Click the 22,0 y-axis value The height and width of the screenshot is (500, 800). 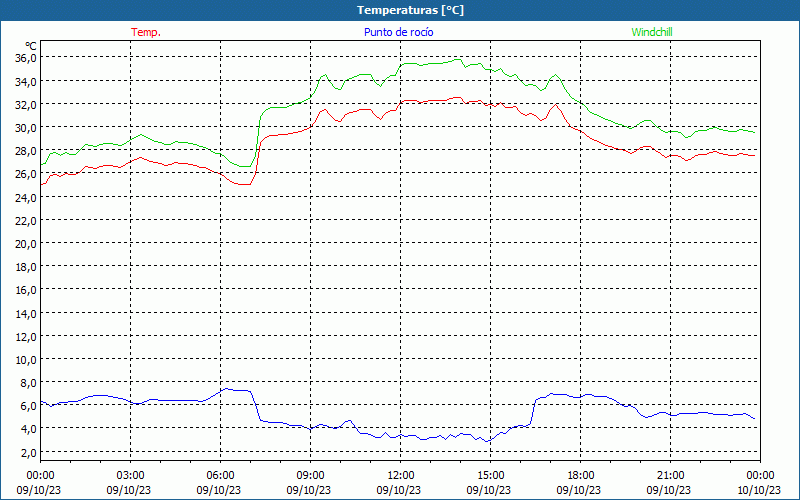[26, 221]
